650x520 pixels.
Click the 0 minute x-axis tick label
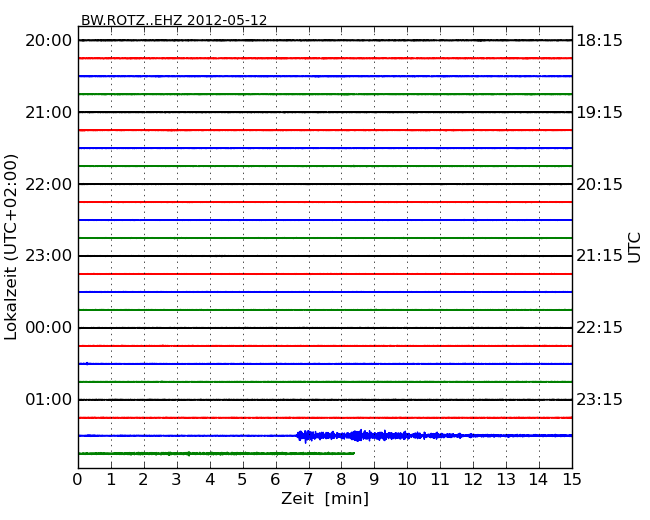[78, 480]
